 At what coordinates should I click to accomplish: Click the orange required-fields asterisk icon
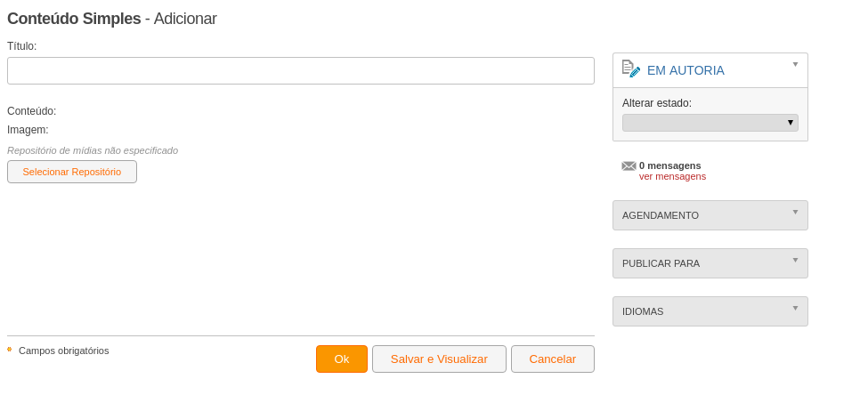click(10, 350)
